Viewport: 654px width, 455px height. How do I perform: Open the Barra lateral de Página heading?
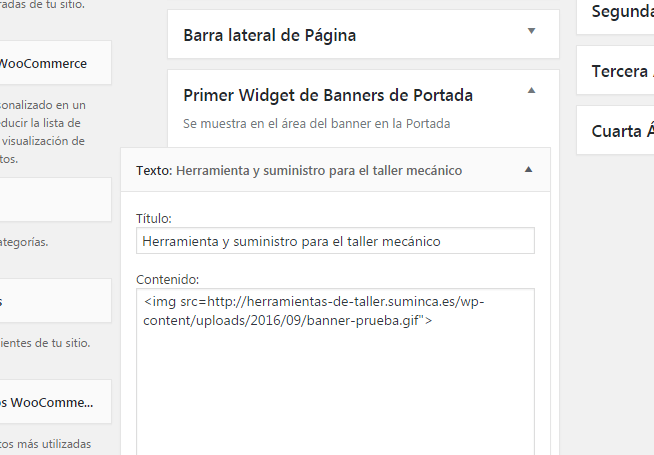(x=269, y=35)
